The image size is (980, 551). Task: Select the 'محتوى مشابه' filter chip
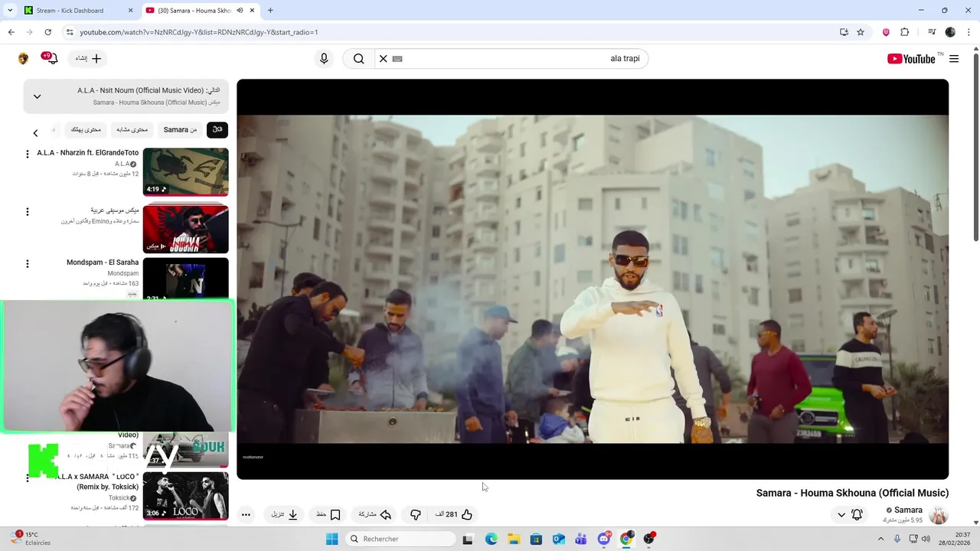coord(132,129)
